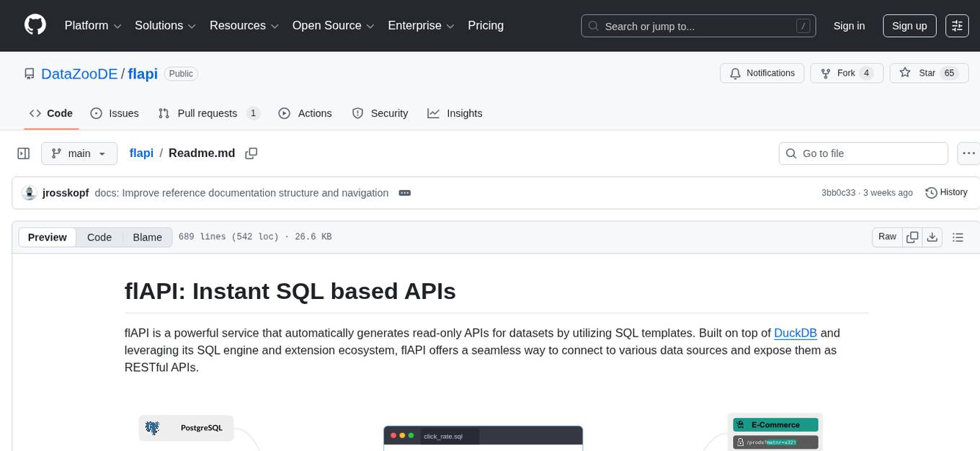Subscribe to repository Notifications
The height and width of the screenshot is (451, 980).
762,73
